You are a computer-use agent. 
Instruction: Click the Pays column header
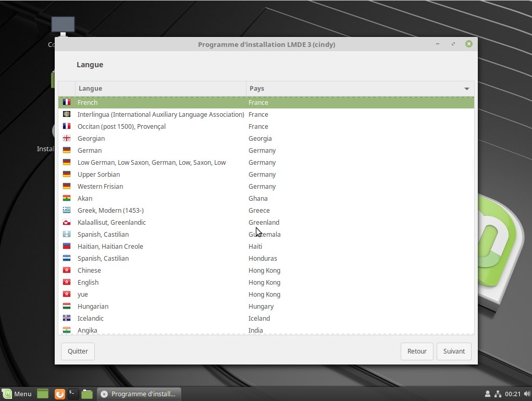tap(354, 89)
